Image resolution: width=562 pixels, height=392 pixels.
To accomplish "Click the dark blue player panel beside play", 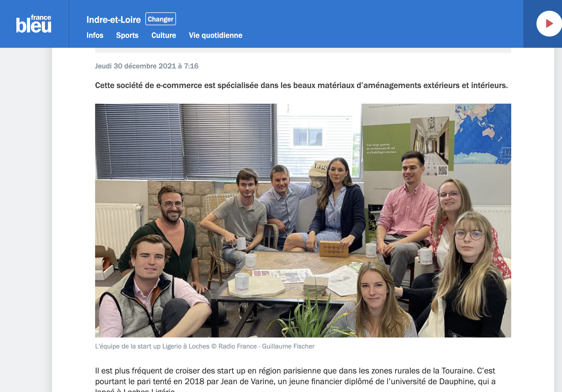I will [543, 24].
